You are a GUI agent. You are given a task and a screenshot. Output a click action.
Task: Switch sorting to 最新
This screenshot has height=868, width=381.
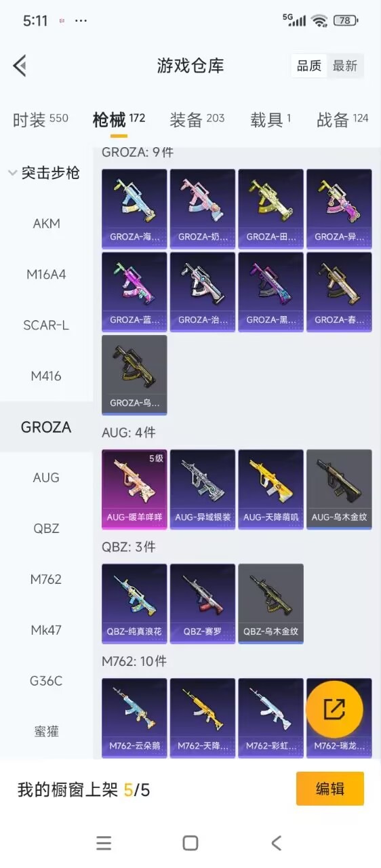click(x=344, y=66)
